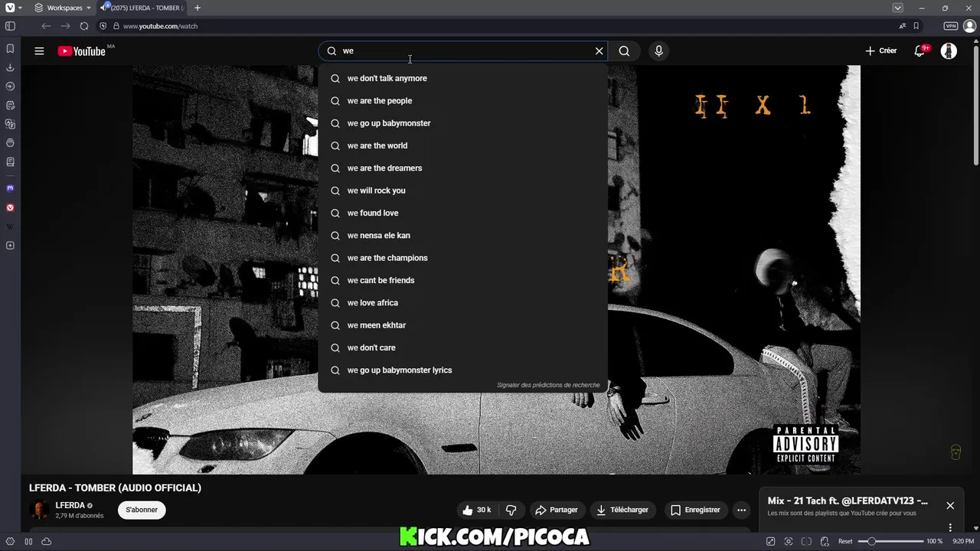Open the LFERDA channel avatar
980x551 pixels.
point(39,510)
